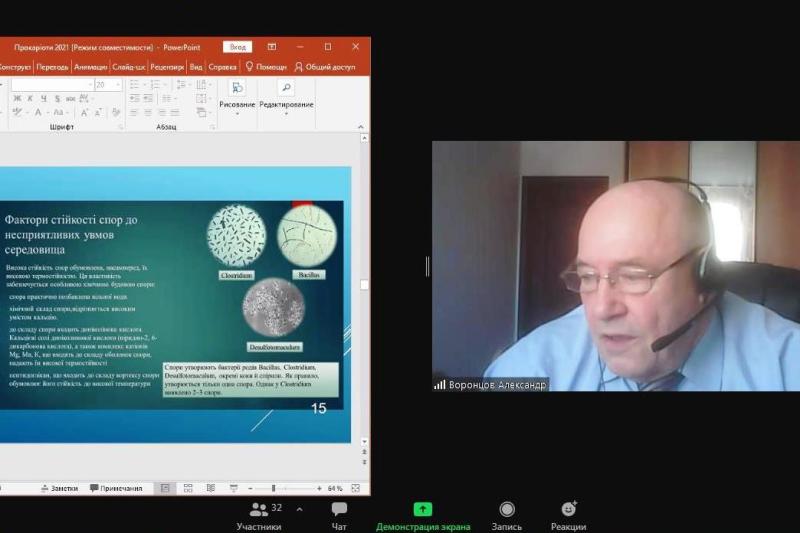Click the green Screen Share button
Viewport: 800px width, 533px height.
423,516
